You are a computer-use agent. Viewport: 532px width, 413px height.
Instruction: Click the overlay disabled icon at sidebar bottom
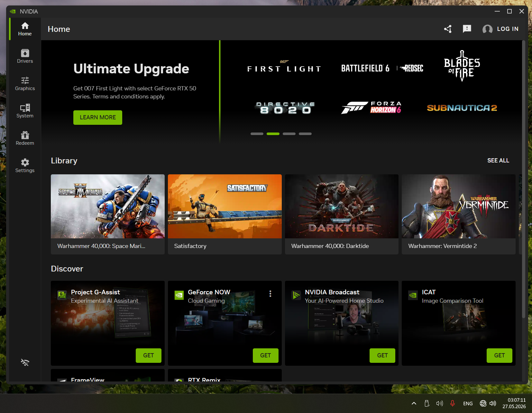(25, 363)
